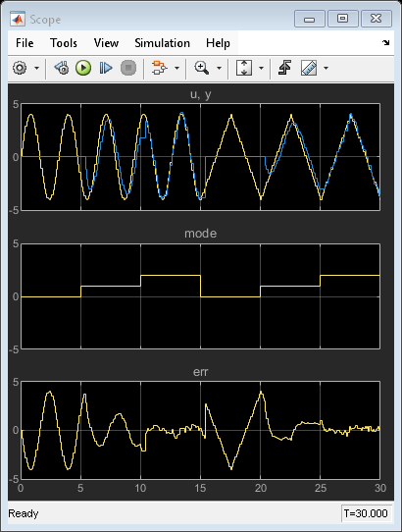The height and width of the screenshot is (532, 402).
Task: Click the Highlight Simulink Block icon
Action: pos(159,68)
